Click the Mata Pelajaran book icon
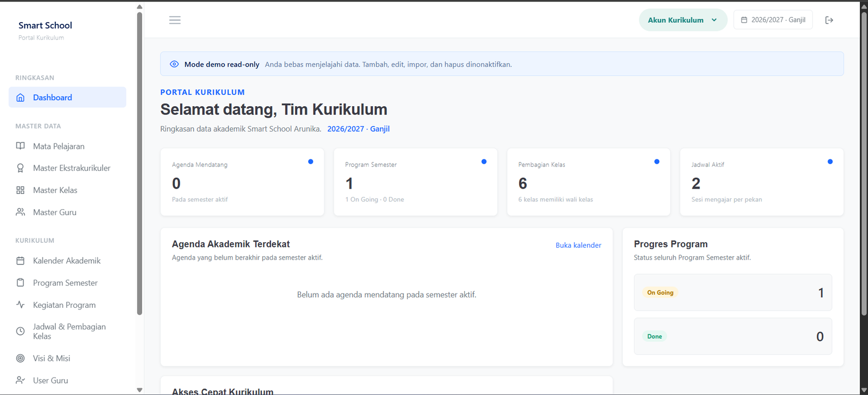The height and width of the screenshot is (395, 868). 21,146
